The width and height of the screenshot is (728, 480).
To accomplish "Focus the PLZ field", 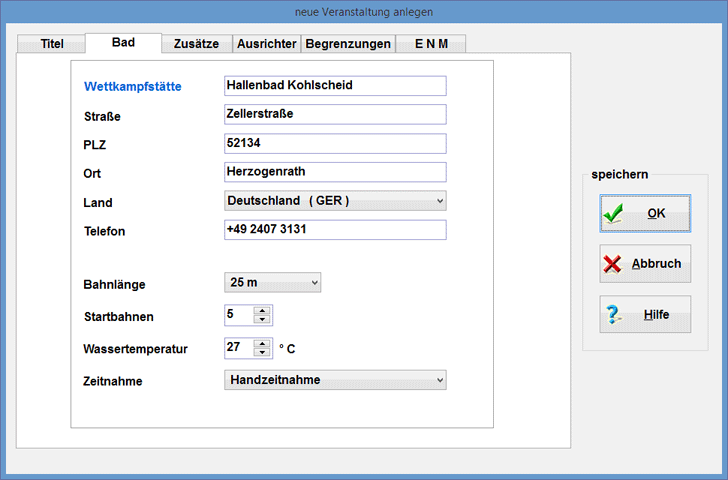I will click(x=335, y=143).
